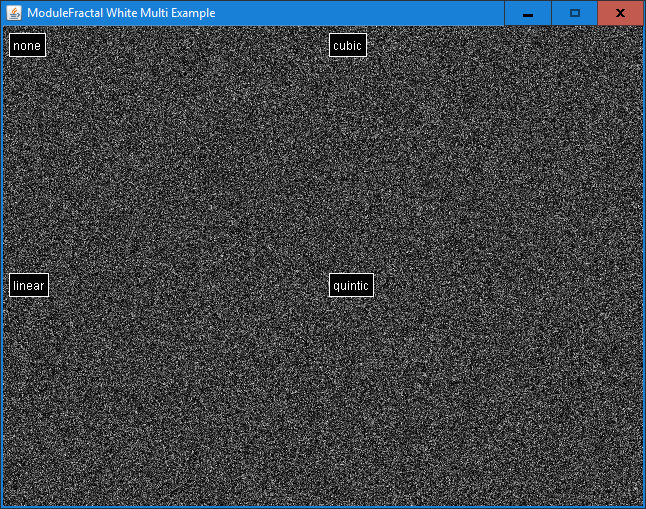The height and width of the screenshot is (509, 646).
Task: Click noise canvas midway between "none" and "cubic"
Action: click(187, 45)
